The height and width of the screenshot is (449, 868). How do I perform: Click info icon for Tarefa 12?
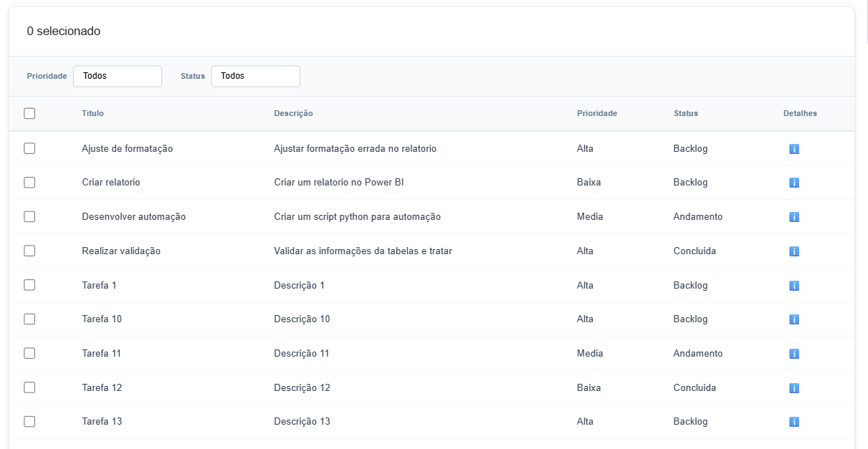point(793,388)
